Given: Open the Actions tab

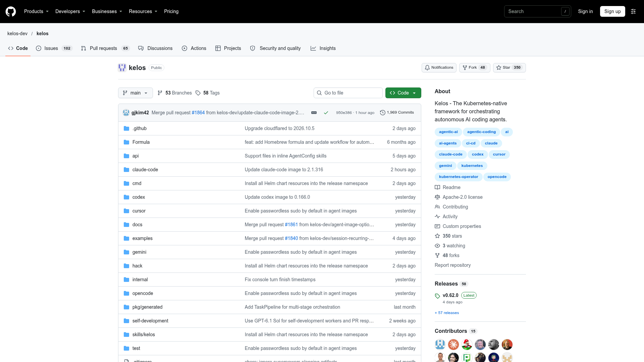Looking at the screenshot, I should (x=194, y=48).
